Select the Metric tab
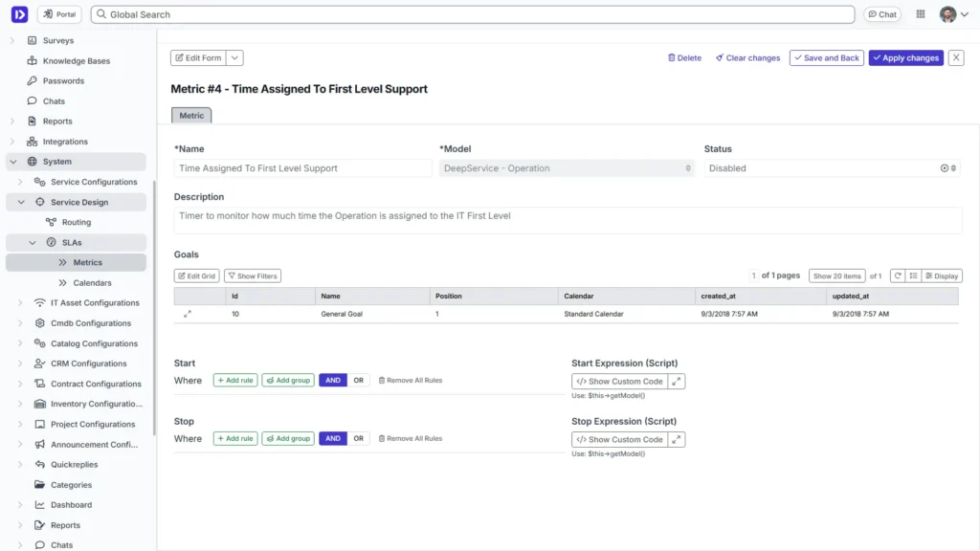 pos(190,114)
